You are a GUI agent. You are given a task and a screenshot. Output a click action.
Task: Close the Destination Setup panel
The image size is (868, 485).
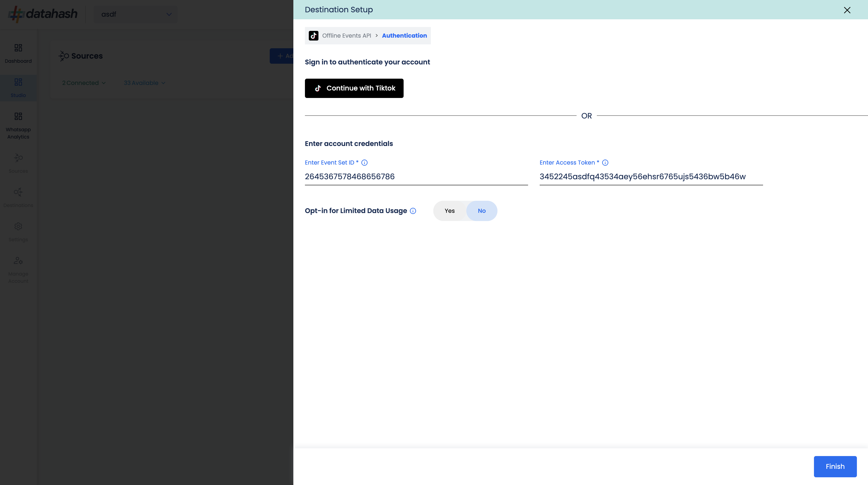[x=847, y=10]
